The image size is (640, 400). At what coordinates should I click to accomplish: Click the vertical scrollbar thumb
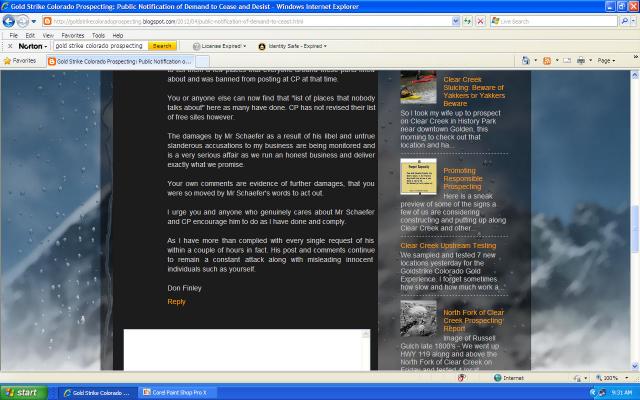pyautogui.click(x=635, y=229)
